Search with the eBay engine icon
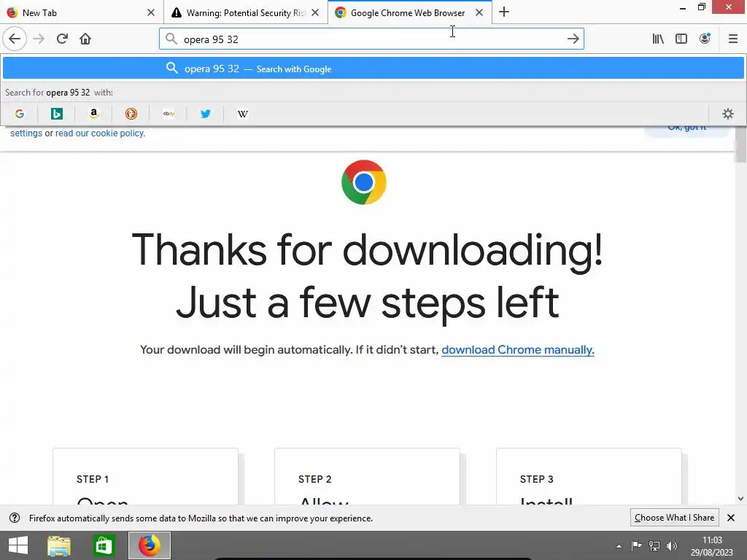Screen dimensions: 747x560 coord(169,114)
